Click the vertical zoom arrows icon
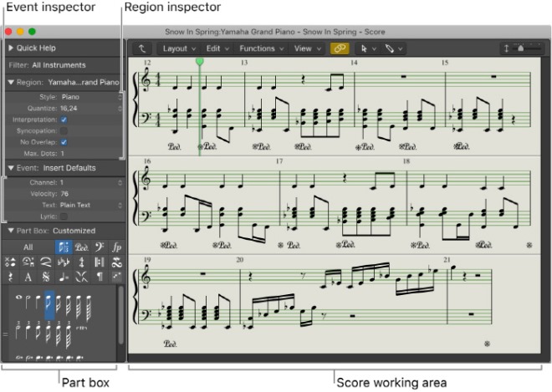 point(506,48)
